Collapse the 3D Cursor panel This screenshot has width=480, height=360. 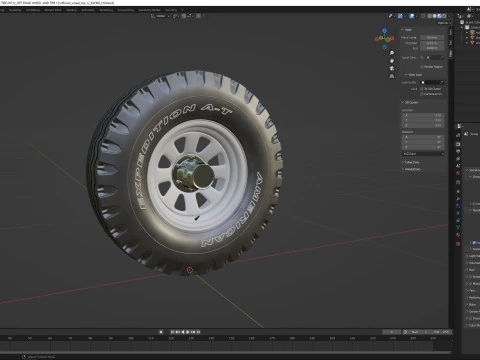(x=410, y=102)
